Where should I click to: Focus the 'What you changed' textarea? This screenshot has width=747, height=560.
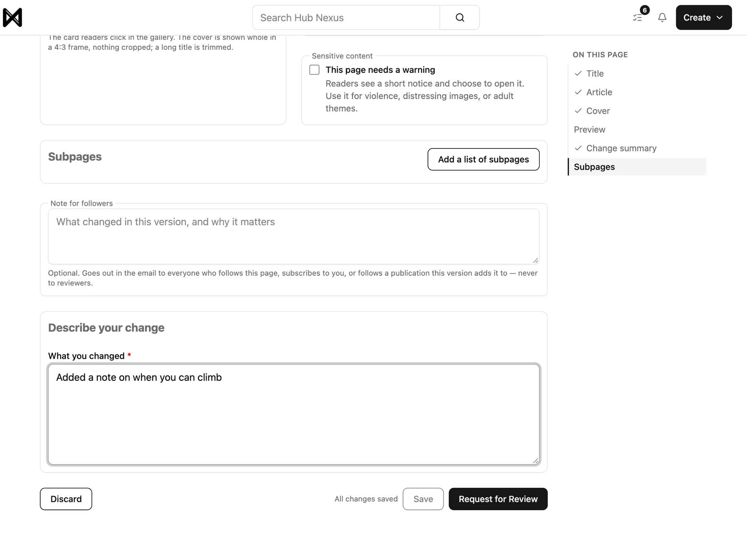click(294, 414)
